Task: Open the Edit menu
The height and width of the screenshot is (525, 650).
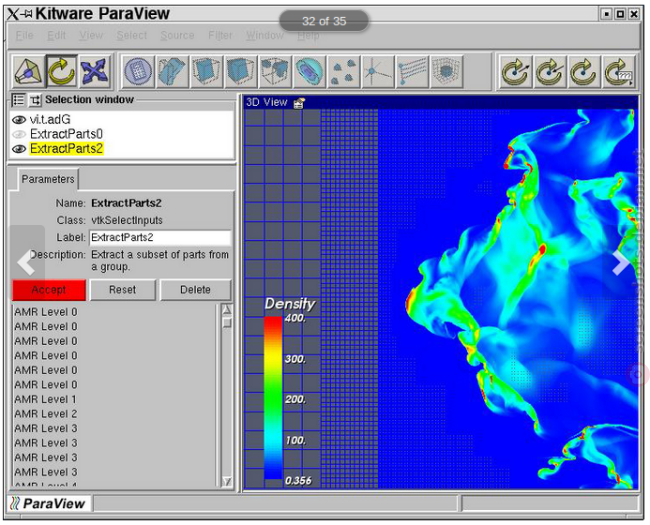Action: [56, 35]
